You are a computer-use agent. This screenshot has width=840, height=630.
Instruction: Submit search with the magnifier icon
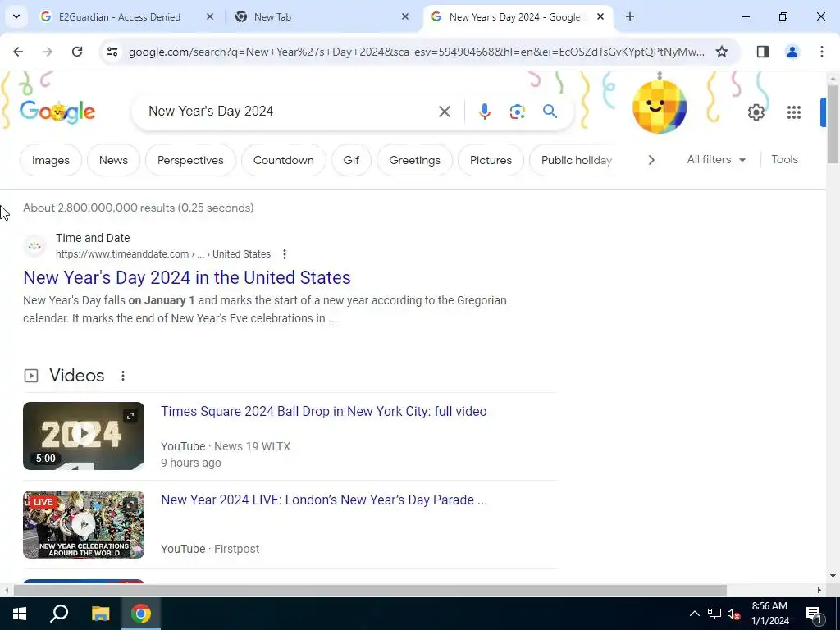(x=550, y=112)
